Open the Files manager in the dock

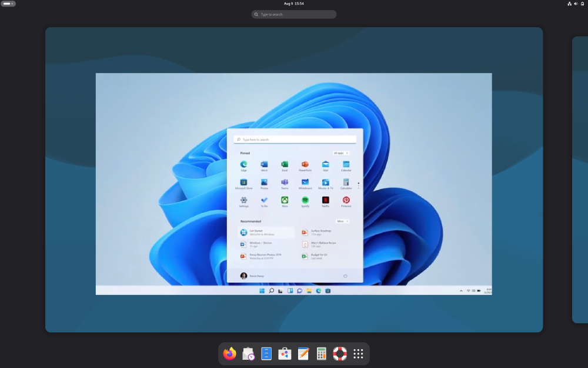click(266, 354)
